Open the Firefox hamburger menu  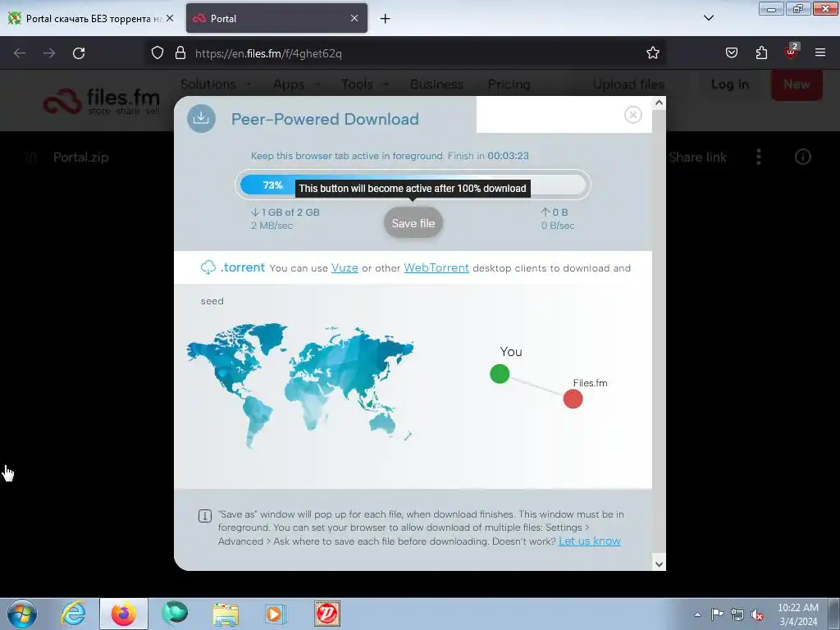(x=820, y=52)
